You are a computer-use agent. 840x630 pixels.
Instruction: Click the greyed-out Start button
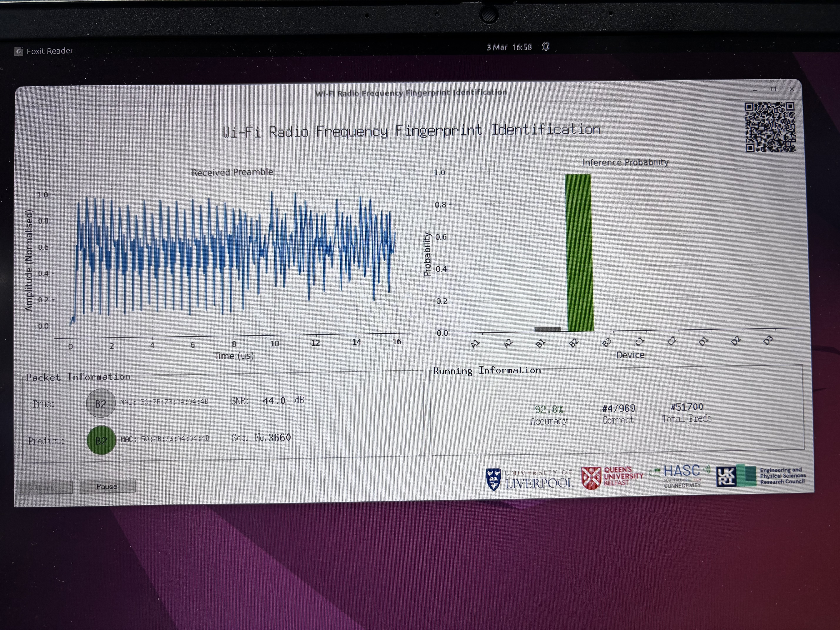(45, 488)
